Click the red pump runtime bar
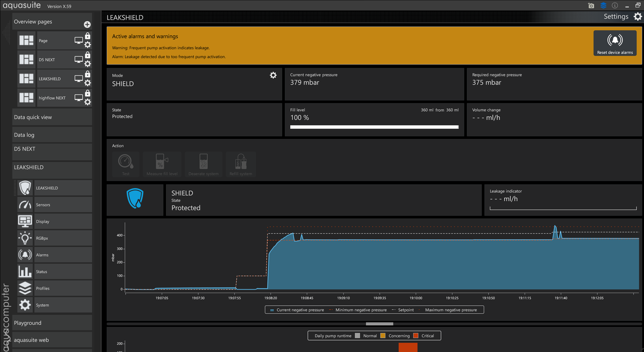 point(408,347)
